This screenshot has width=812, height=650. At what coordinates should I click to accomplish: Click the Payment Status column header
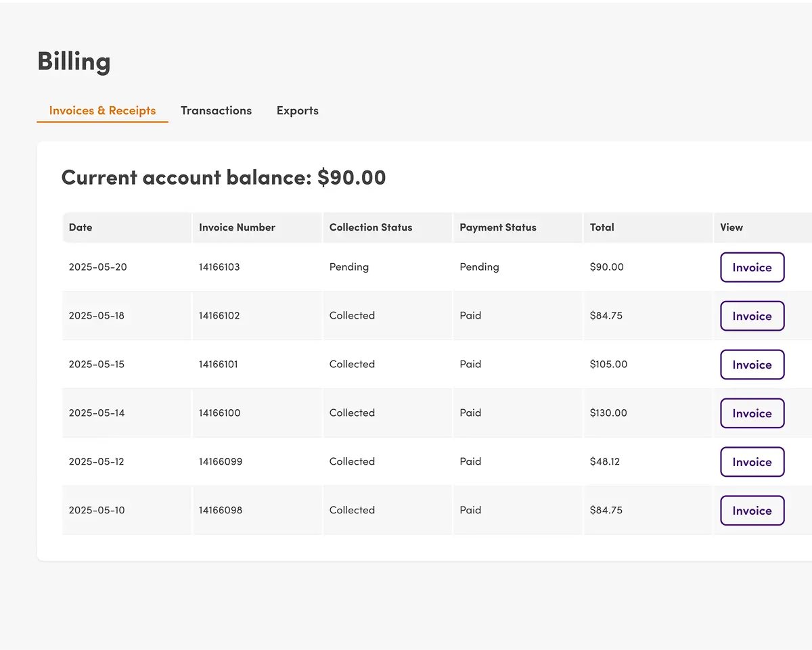coord(497,227)
